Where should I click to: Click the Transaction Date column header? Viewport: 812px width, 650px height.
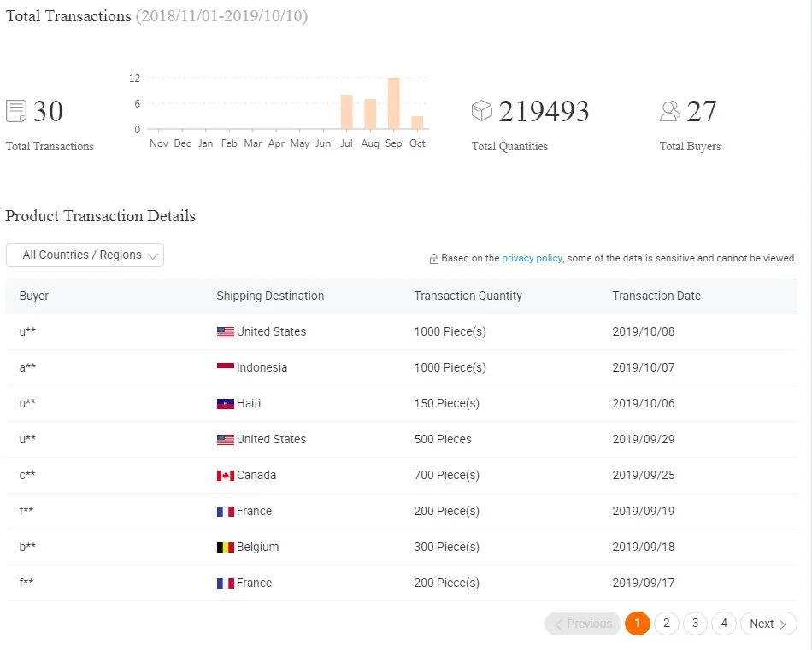point(656,296)
